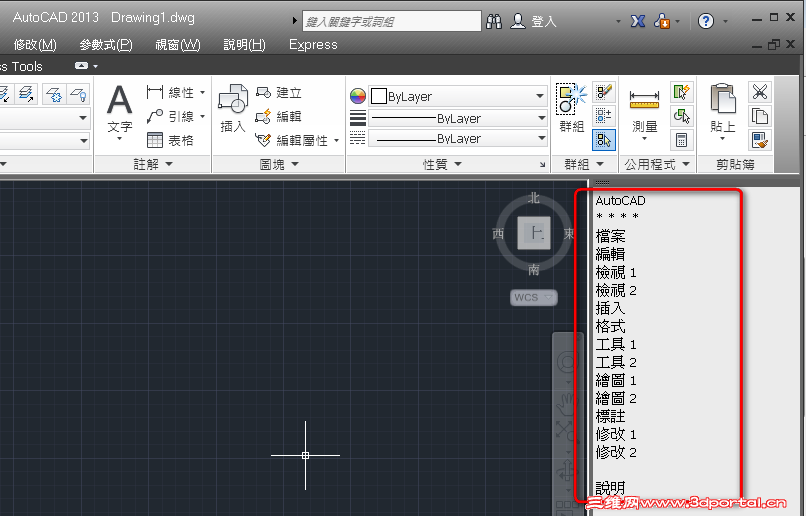This screenshot has width=806, height=516.
Task: Click the Quick Select icon
Action: (x=682, y=93)
